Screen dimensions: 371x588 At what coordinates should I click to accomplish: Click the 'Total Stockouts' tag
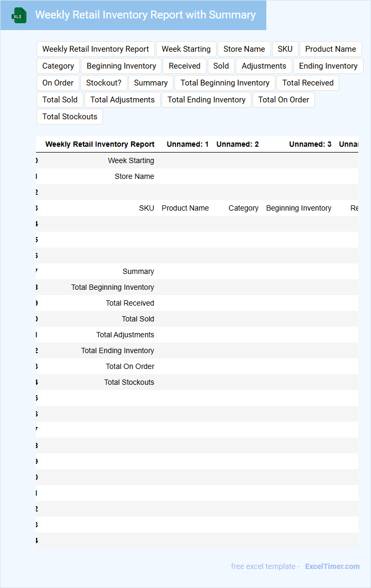(69, 117)
